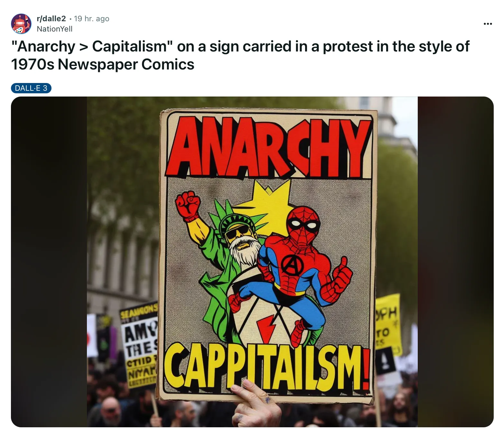Click the dark blurred right margin of the image
The image size is (504, 435).
click(x=455, y=262)
